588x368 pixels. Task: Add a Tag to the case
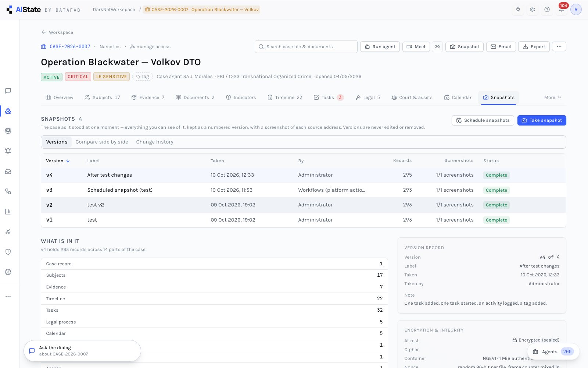pyautogui.click(x=143, y=77)
